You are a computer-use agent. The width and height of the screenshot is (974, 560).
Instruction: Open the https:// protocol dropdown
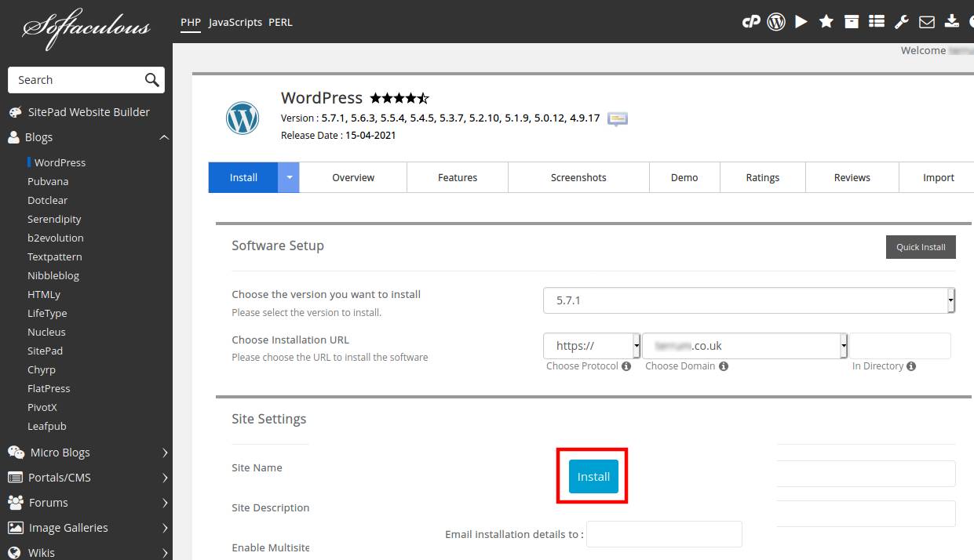point(592,346)
